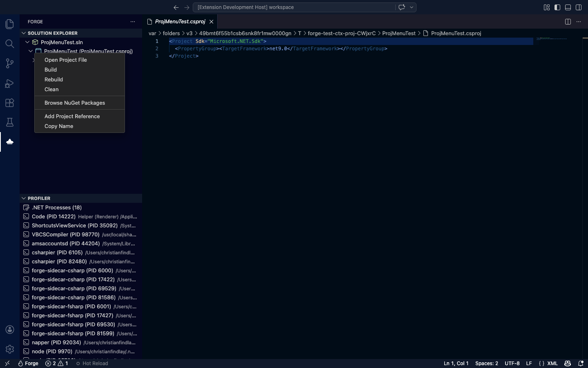Open the Manage gear settings icon
588x368 pixels.
10,349
